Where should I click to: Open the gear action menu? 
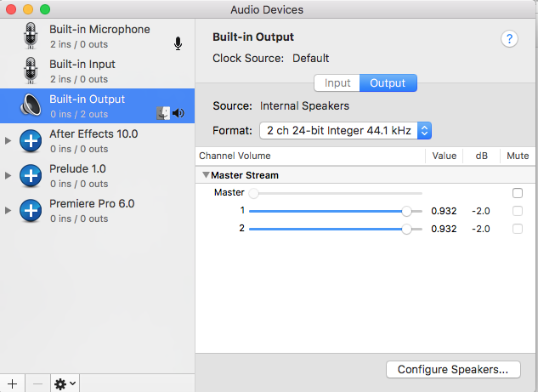[x=65, y=383]
